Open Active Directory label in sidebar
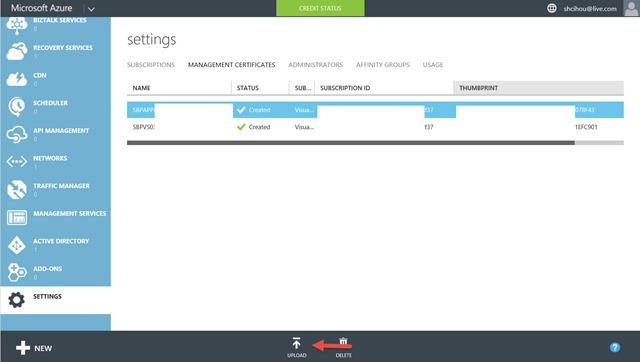This screenshot has width=640, height=362. [61, 241]
